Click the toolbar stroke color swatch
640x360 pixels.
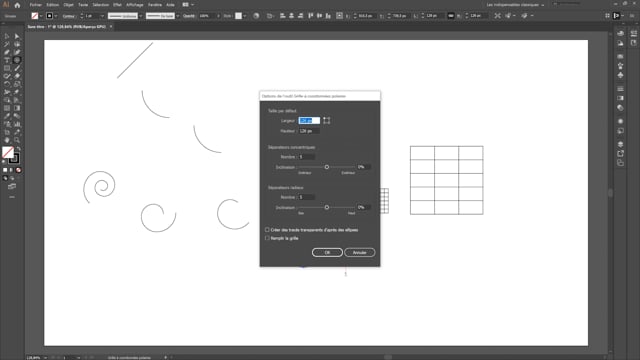click(x=14, y=158)
